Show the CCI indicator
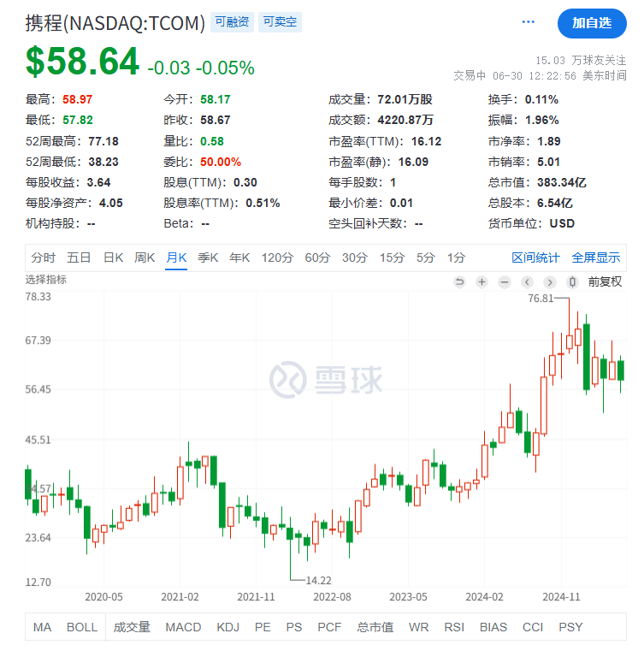Screen dimensions: 644x651 533,627
